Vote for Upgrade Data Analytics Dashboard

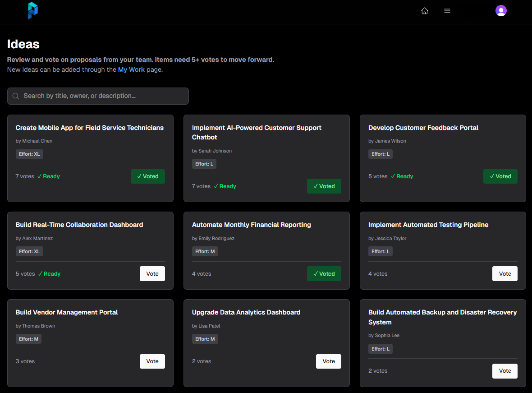[x=329, y=361]
